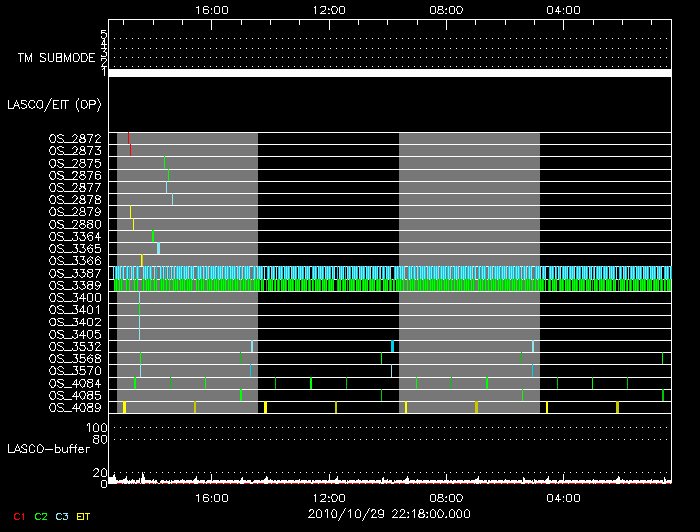Click the 2010/10/29 22:18:00.000 timestamp
700x532 pixels.
click(389, 513)
